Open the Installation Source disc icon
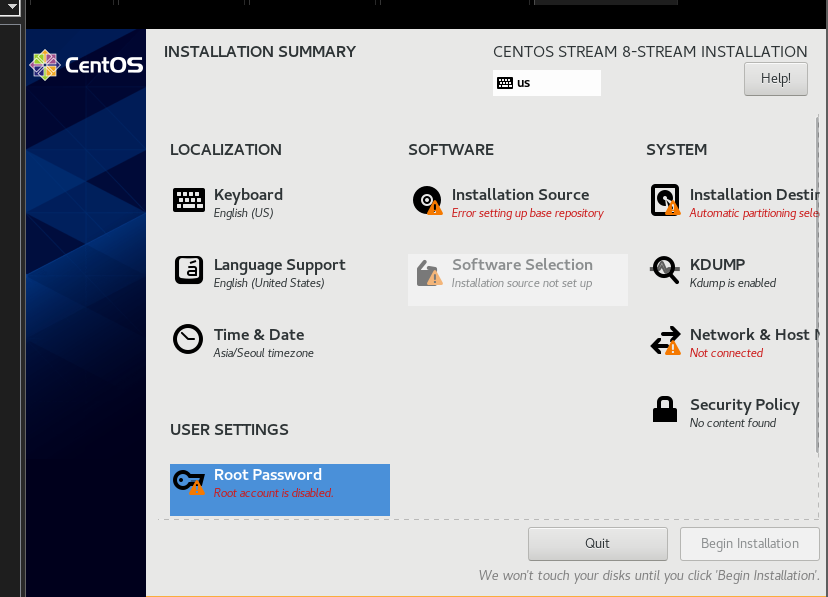 [427, 201]
